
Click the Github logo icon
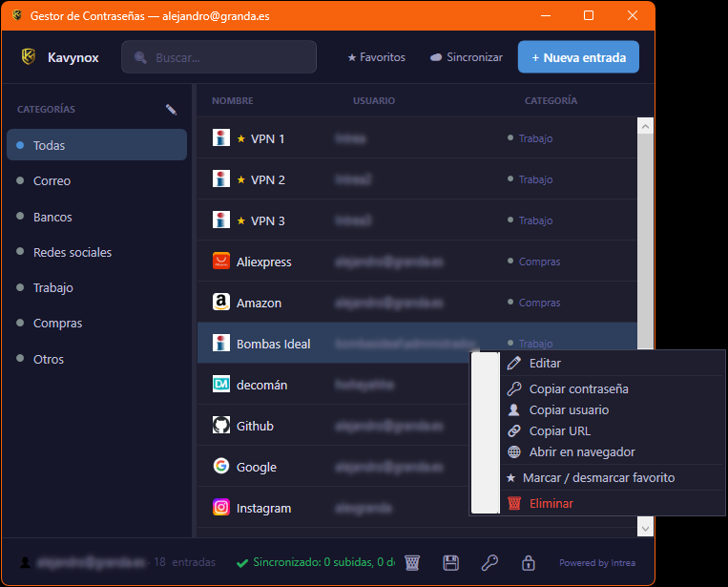click(221, 425)
